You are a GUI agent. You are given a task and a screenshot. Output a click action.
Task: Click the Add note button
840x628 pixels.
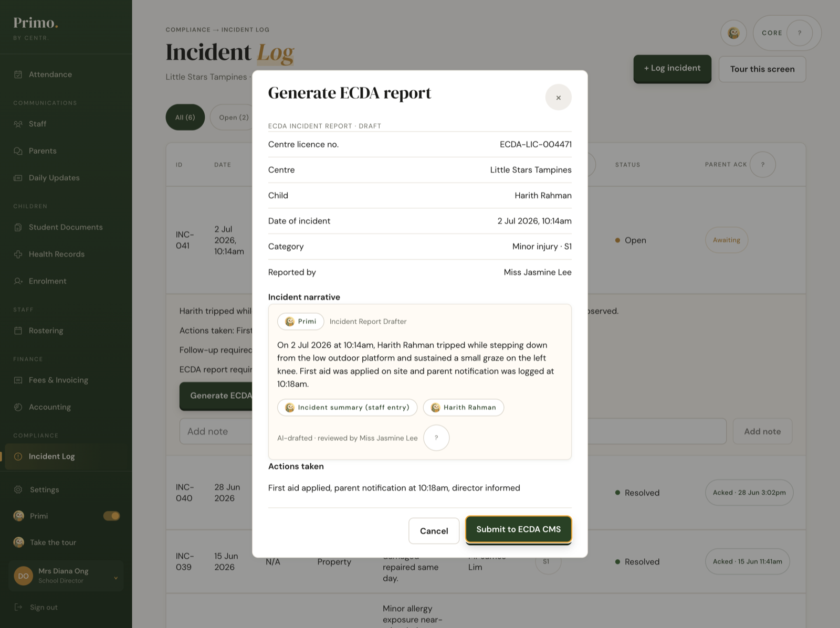click(762, 431)
